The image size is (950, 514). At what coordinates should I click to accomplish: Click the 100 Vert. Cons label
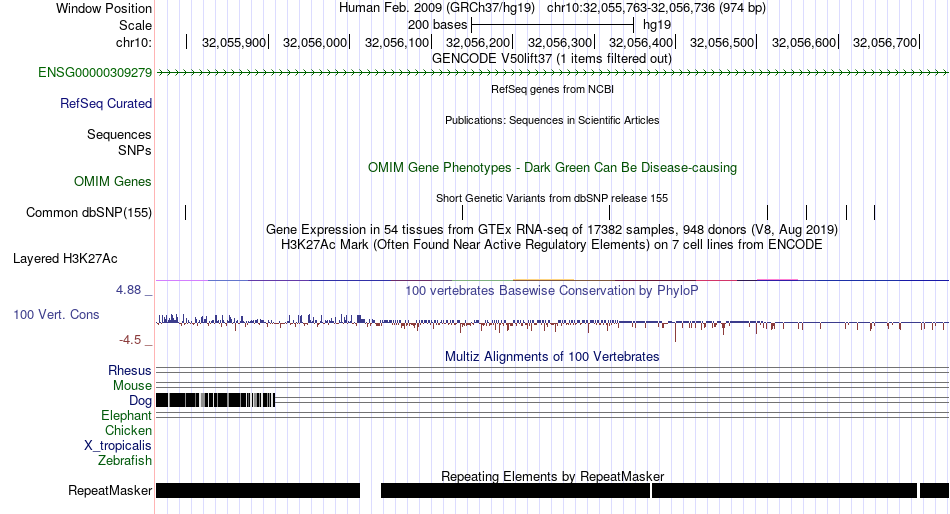click(56, 315)
